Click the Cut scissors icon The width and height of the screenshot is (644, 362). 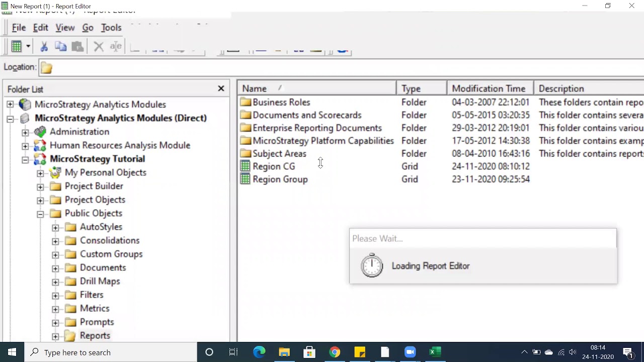pyautogui.click(x=44, y=47)
